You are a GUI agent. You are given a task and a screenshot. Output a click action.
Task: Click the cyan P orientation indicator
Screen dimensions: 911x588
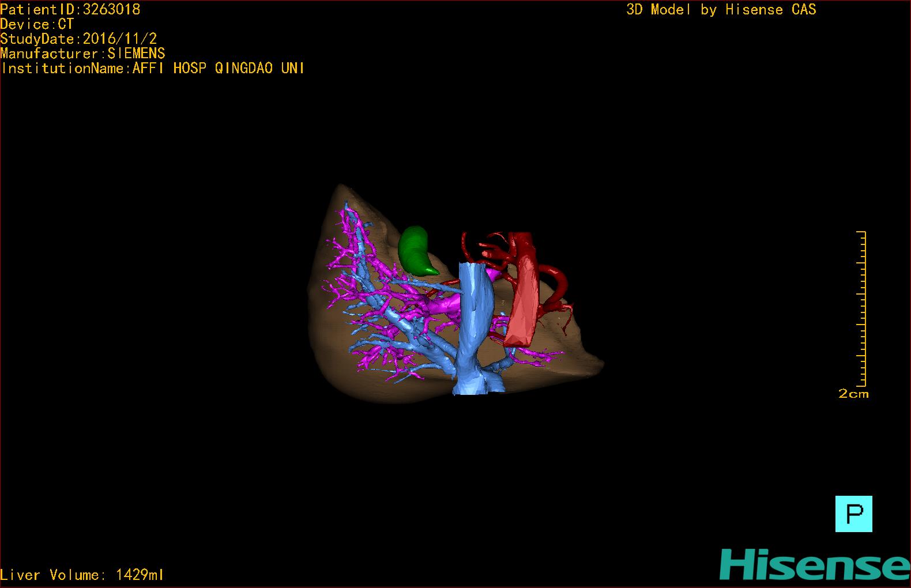(x=853, y=514)
